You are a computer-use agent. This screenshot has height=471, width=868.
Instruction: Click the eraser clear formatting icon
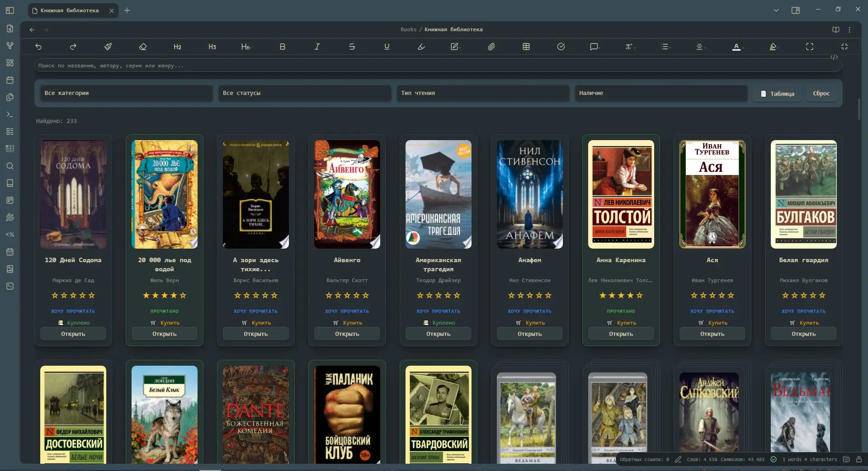pos(143,47)
